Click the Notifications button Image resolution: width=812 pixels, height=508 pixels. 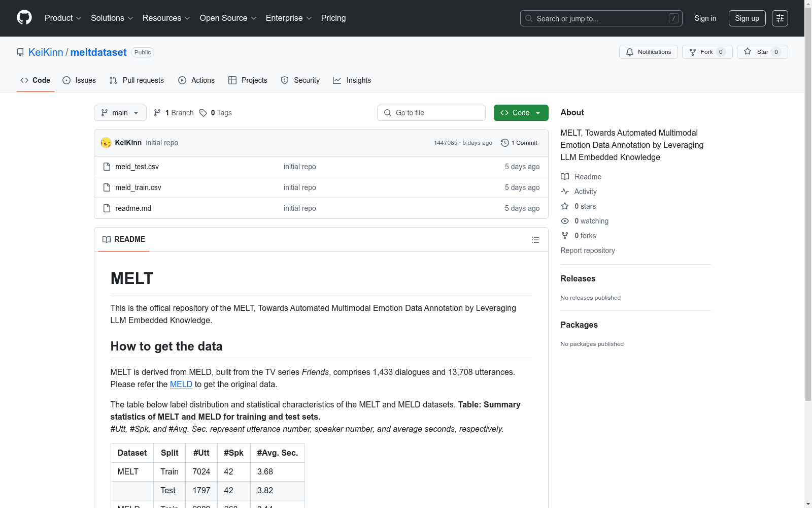coord(649,52)
